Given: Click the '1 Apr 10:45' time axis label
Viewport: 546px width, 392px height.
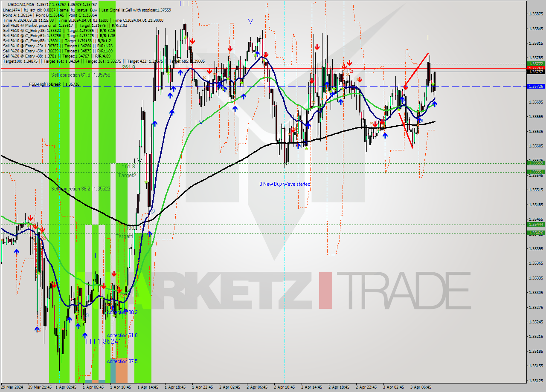Looking at the screenshot, I should pos(120,387).
